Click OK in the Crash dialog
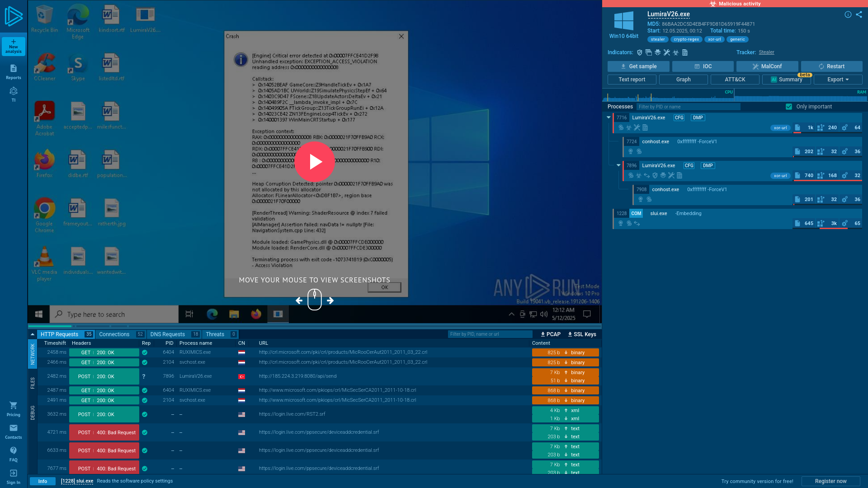 point(384,287)
